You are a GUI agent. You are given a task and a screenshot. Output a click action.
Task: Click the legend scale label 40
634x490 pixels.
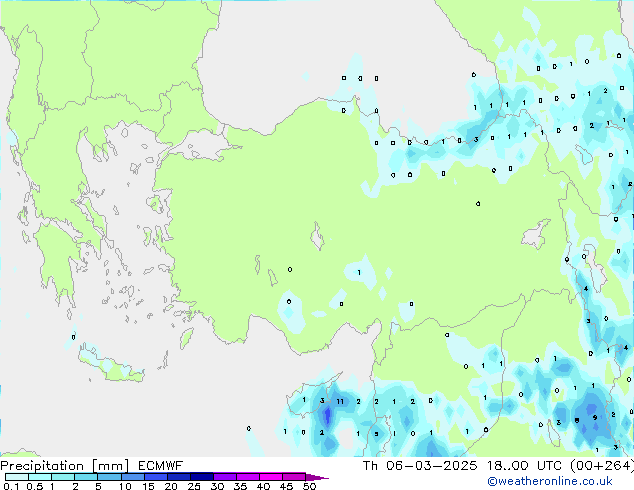coord(263,486)
